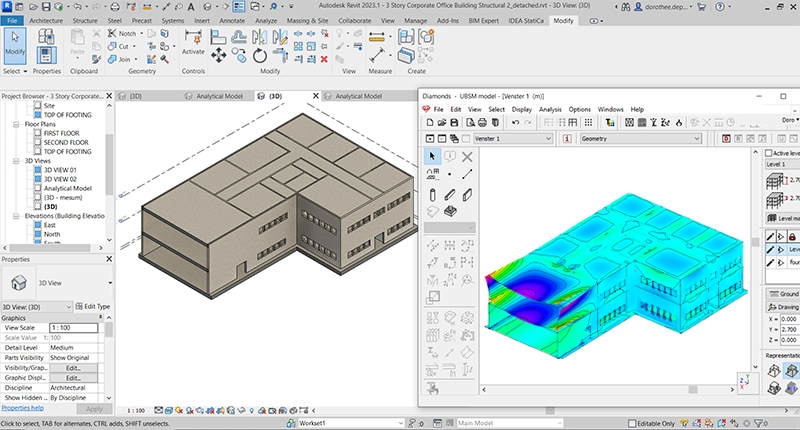This screenshot has width=800, height=430.
Task: Collapse the 3D Views tree node
Action: tap(16, 161)
